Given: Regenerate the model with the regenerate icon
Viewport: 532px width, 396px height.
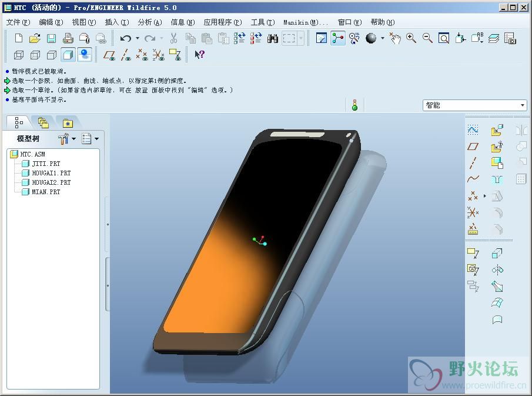Looking at the screenshot, I should 239,38.
